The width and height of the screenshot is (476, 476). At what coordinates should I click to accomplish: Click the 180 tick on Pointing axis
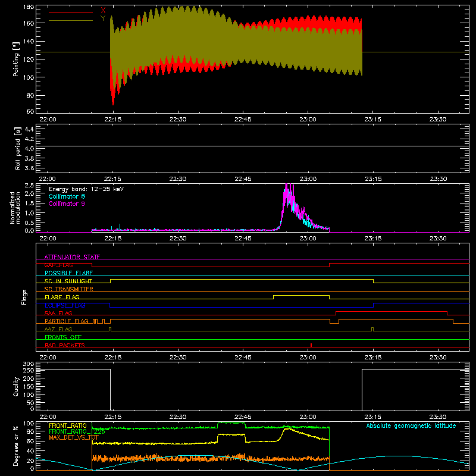coord(29,7)
